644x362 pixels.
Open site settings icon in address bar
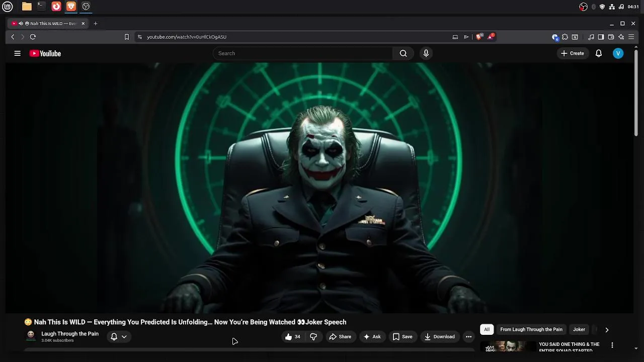[x=140, y=37]
